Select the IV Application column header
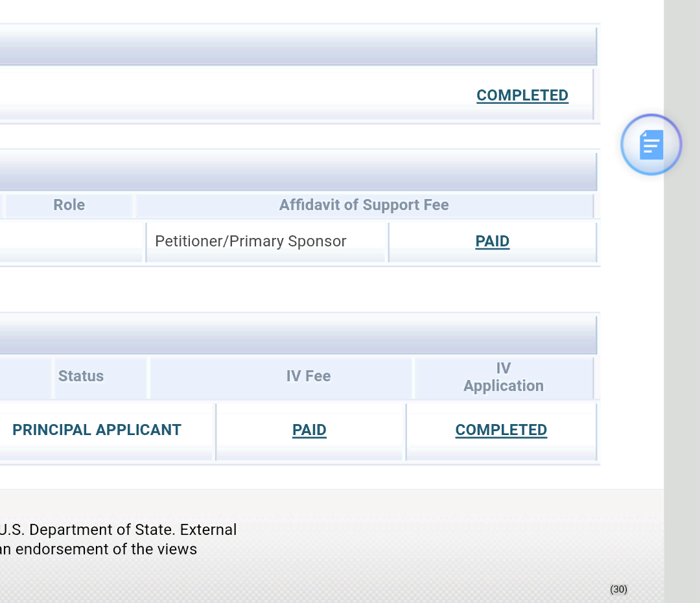 504,377
